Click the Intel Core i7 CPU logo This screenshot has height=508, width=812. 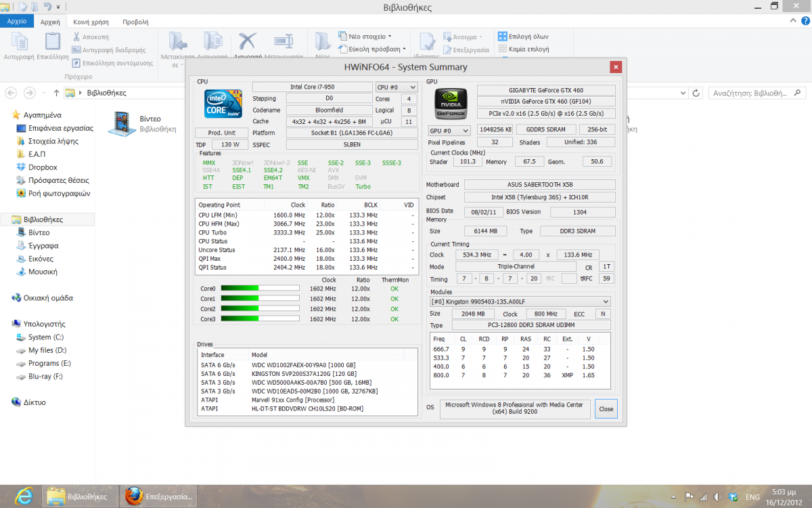coord(223,104)
